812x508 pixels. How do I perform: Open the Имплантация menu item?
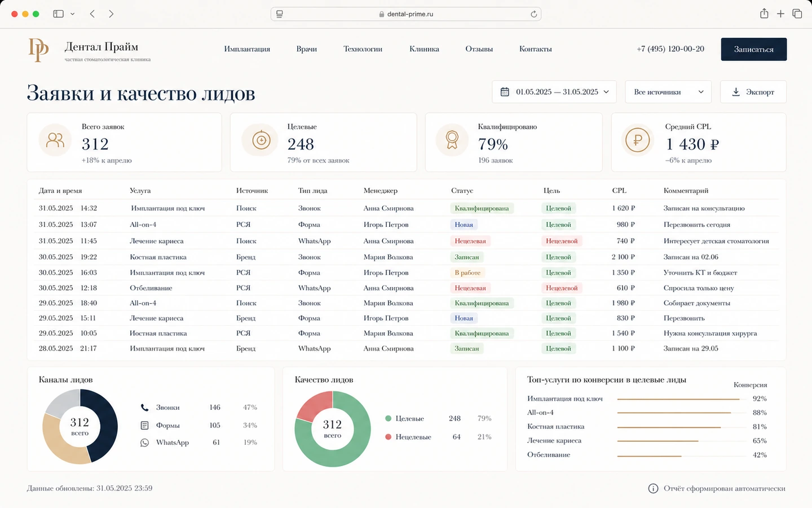coord(247,49)
